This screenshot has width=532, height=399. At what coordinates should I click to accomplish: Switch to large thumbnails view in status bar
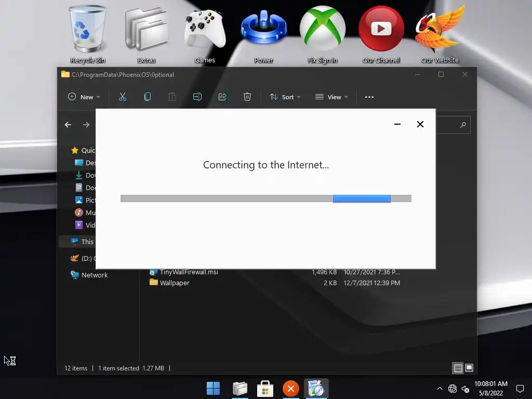coord(469,368)
